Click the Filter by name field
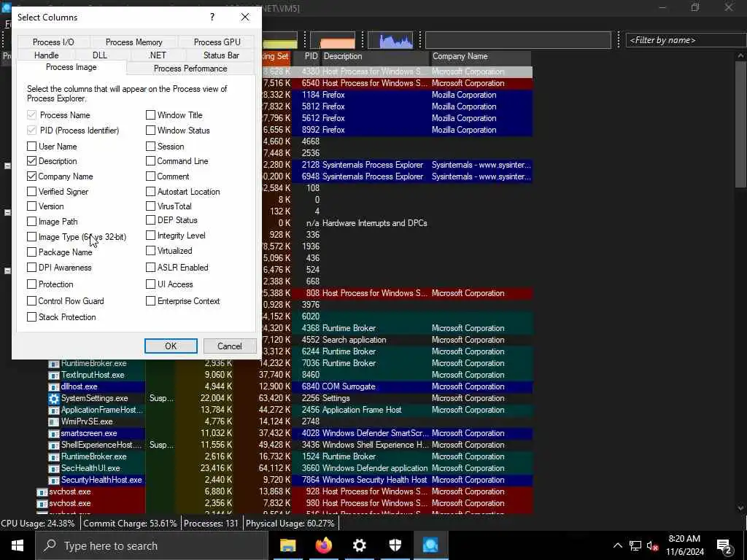Image resolution: width=747 pixels, height=560 pixels. pyautogui.click(x=686, y=40)
